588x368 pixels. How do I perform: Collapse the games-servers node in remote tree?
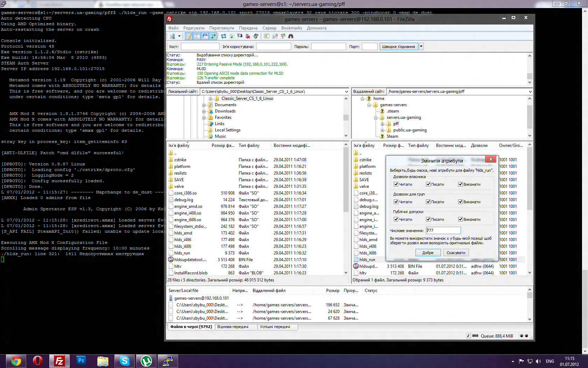coord(369,105)
